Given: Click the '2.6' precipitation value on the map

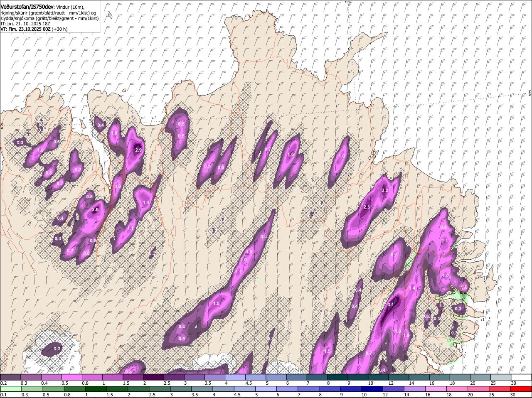Looking at the screenshot, I should 95,209.
